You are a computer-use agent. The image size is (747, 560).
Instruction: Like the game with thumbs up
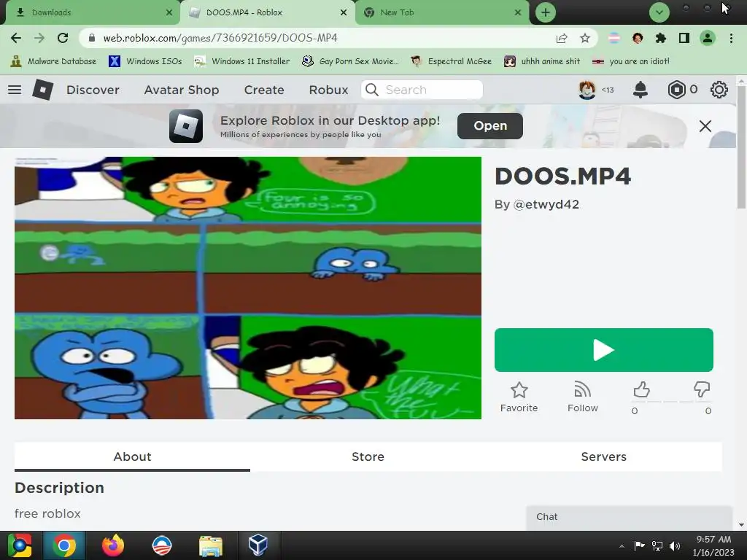click(x=641, y=389)
